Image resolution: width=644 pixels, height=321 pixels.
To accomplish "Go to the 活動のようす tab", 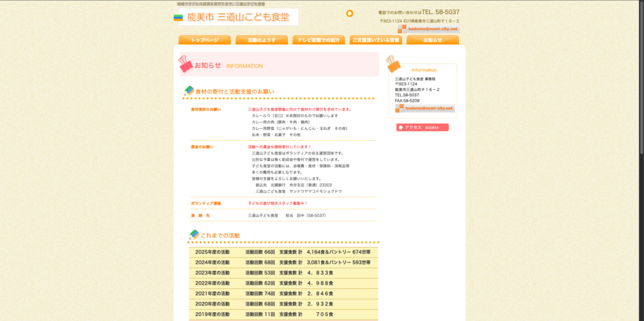I will 262,40.
